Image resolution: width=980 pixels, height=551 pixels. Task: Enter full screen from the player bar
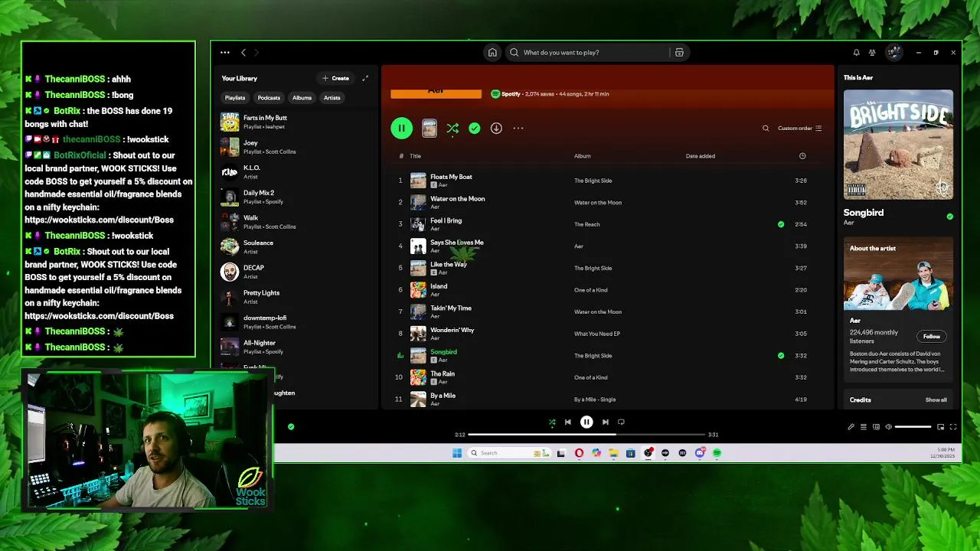[953, 427]
